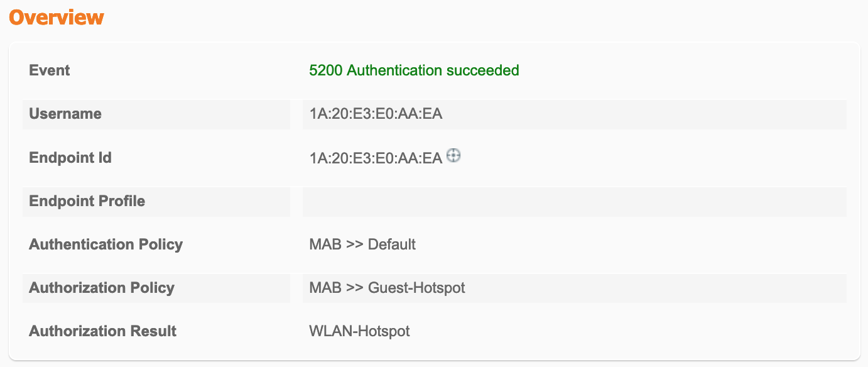The height and width of the screenshot is (367, 868).
Task: Click the empty Endpoint Profile value field
Action: tap(574, 201)
